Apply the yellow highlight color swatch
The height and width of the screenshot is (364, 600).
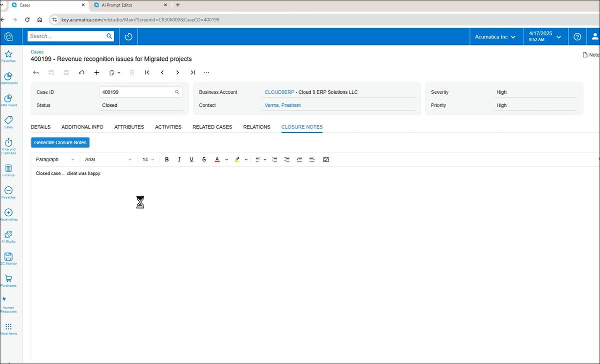(x=237, y=160)
